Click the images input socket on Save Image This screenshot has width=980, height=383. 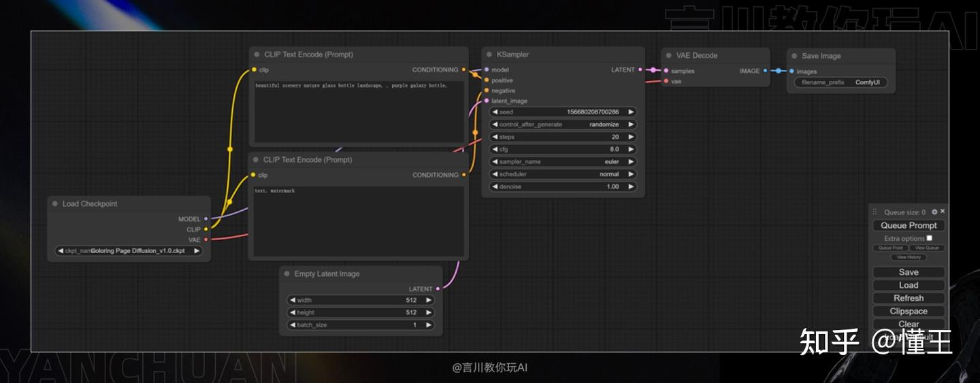pyautogui.click(x=791, y=71)
